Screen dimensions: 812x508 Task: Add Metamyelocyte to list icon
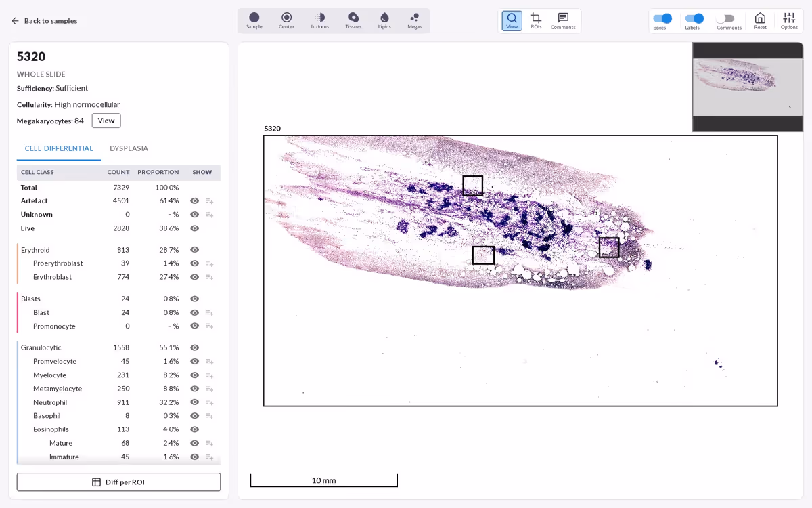coord(210,389)
